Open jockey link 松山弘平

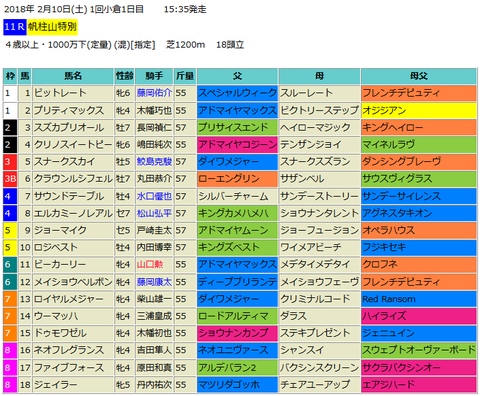click(x=154, y=213)
